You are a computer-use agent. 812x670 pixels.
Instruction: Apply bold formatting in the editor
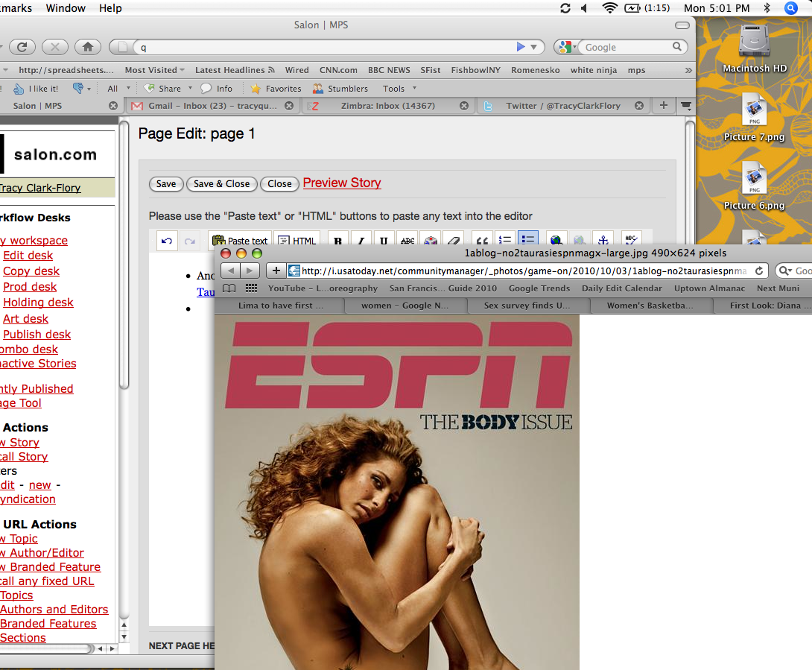338,241
